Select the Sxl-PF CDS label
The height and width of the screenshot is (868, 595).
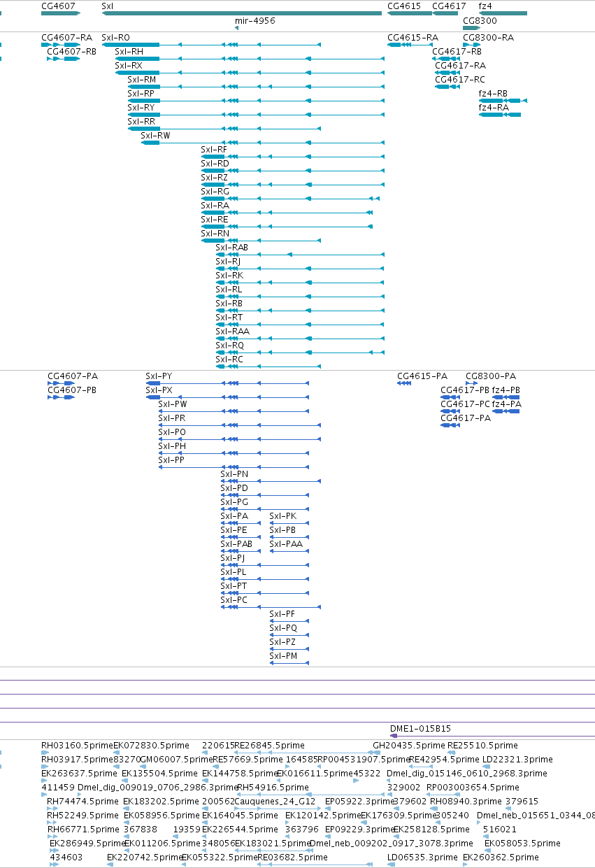[x=282, y=613]
